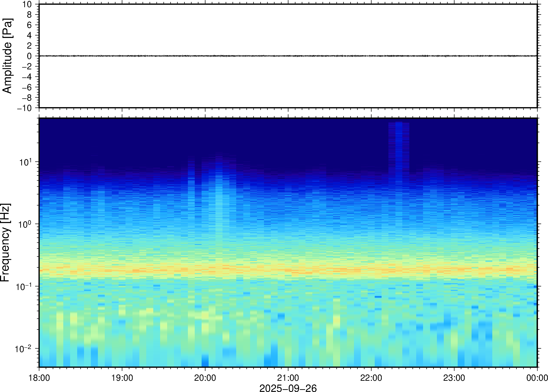Click the 10⁻¹ frequency tick label
Image resolution: width=548 pixels, height=392 pixels.
click(24, 287)
